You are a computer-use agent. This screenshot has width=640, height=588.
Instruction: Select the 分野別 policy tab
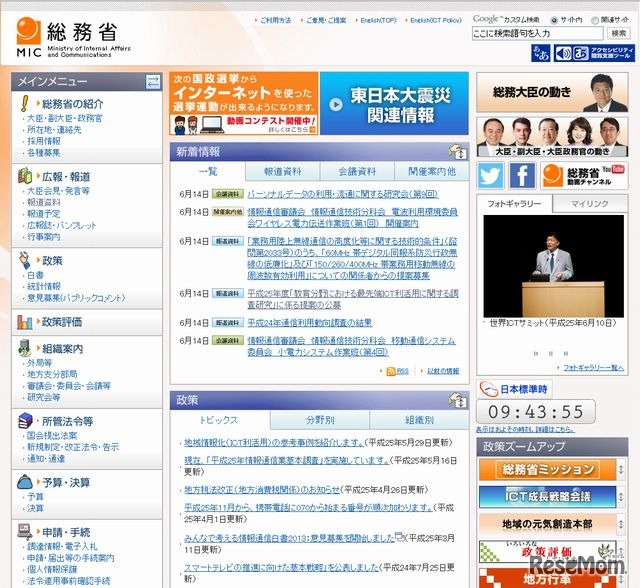pos(320,420)
